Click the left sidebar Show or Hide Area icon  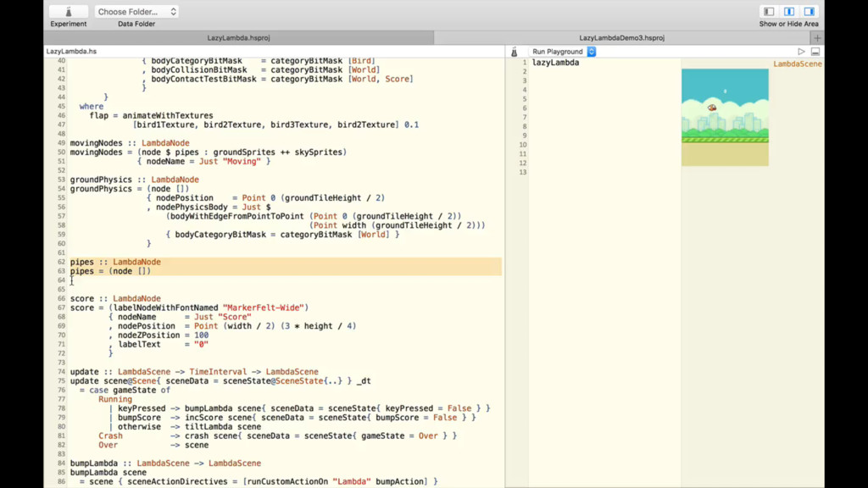click(x=768, y=10)
